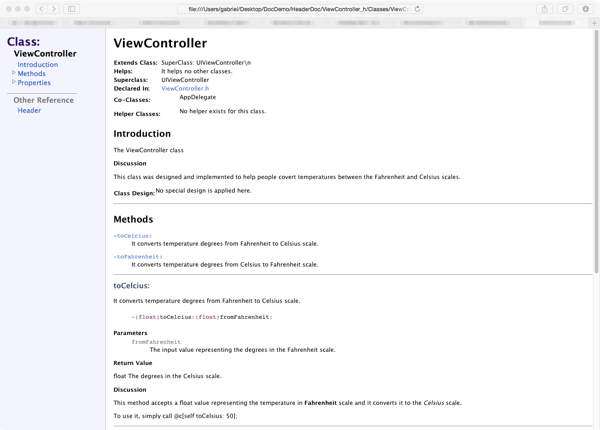Open the Header reference link

[29, 111]
